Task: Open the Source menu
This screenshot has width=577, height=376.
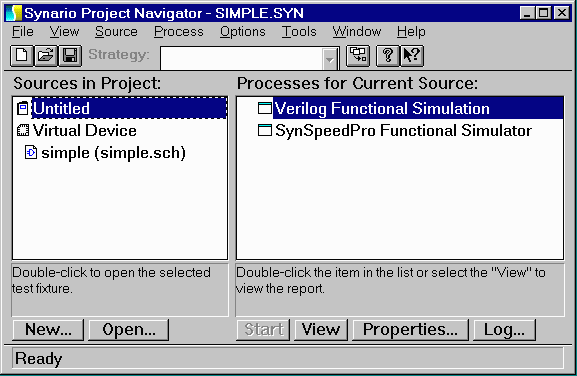Action: [116, 32]
